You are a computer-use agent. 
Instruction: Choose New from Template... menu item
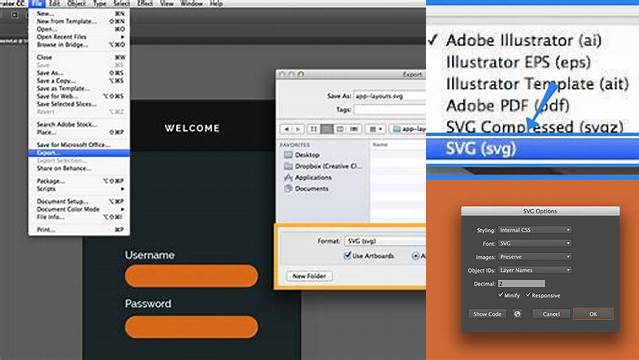(x=79, y=21)
